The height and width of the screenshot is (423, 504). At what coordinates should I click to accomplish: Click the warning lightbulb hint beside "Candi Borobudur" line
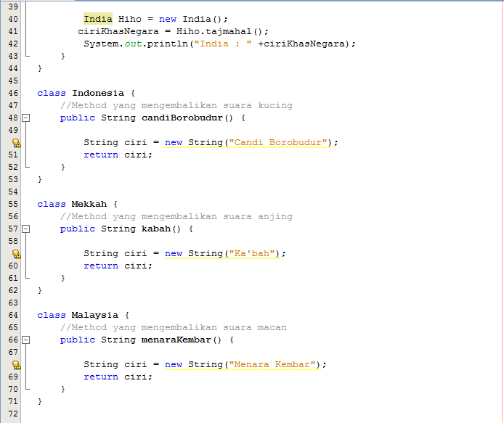[x=17, y=143]
